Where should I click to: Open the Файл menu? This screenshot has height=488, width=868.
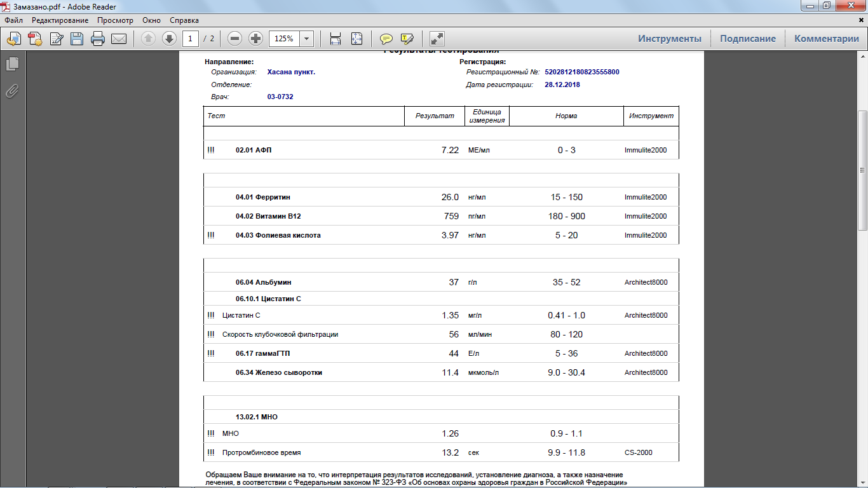[13, 20]
